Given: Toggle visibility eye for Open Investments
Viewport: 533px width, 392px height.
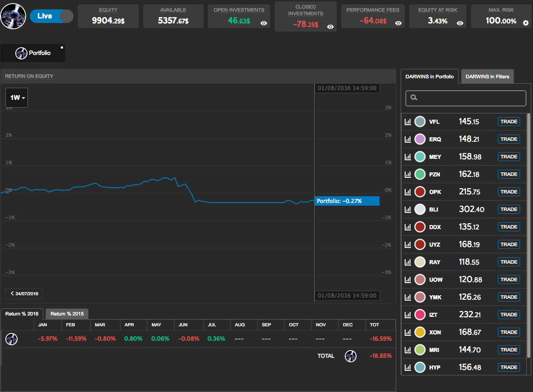Looking at the screenshot, I should (x=264, y=23).
